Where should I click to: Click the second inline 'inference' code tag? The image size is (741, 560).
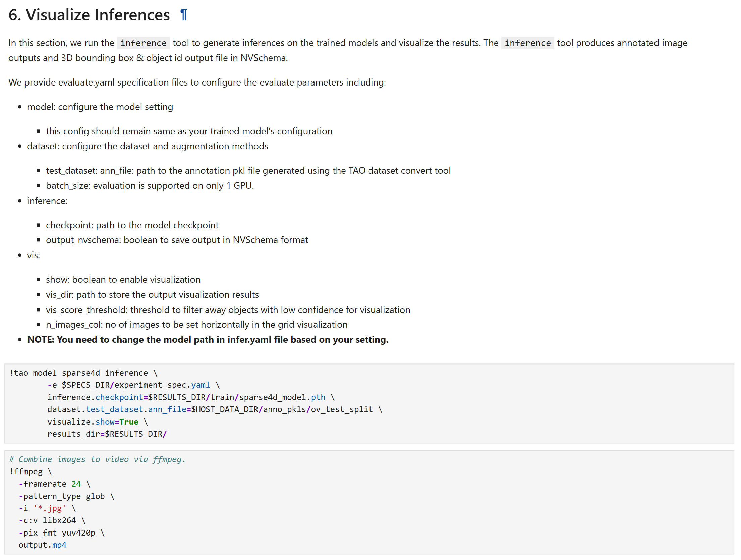point(527,43)
